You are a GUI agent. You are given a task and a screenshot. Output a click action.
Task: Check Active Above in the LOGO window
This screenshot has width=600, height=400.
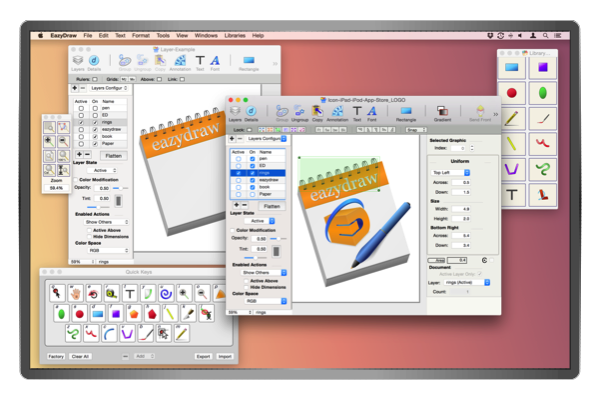tap(246, 281)
